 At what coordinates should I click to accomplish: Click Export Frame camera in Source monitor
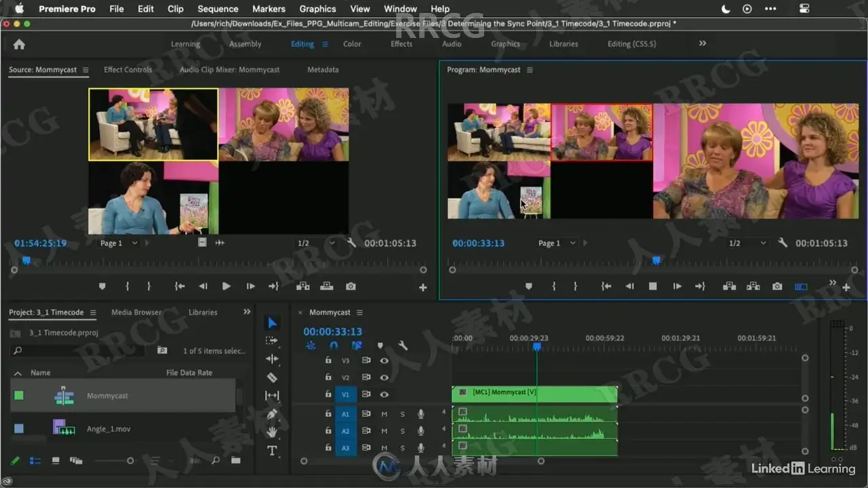click(351, 287)
